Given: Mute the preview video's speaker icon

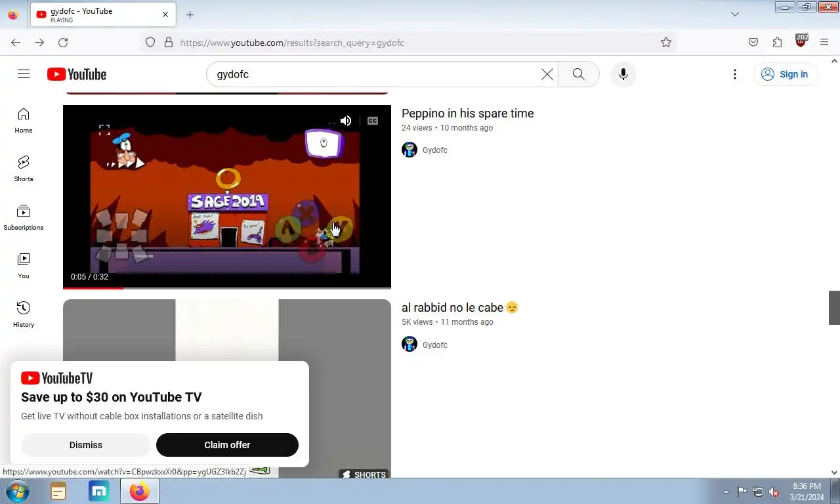Looking at the screenshot, I should [346, 121].
